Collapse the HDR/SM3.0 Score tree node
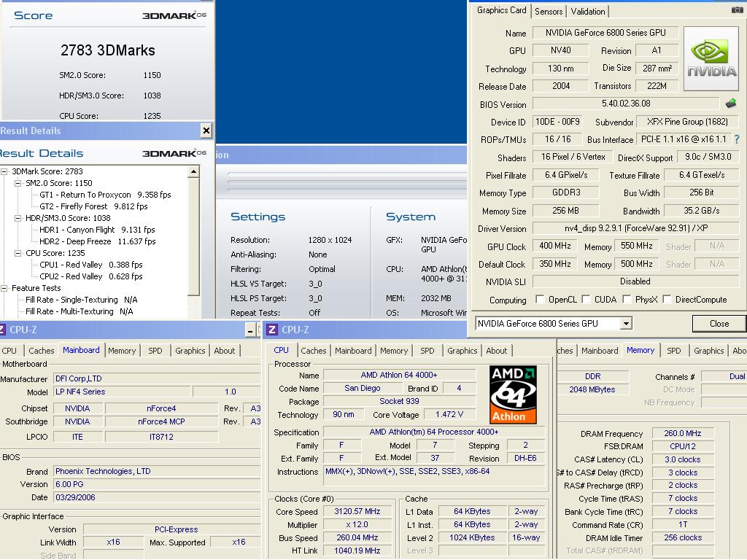 point(18,218)
